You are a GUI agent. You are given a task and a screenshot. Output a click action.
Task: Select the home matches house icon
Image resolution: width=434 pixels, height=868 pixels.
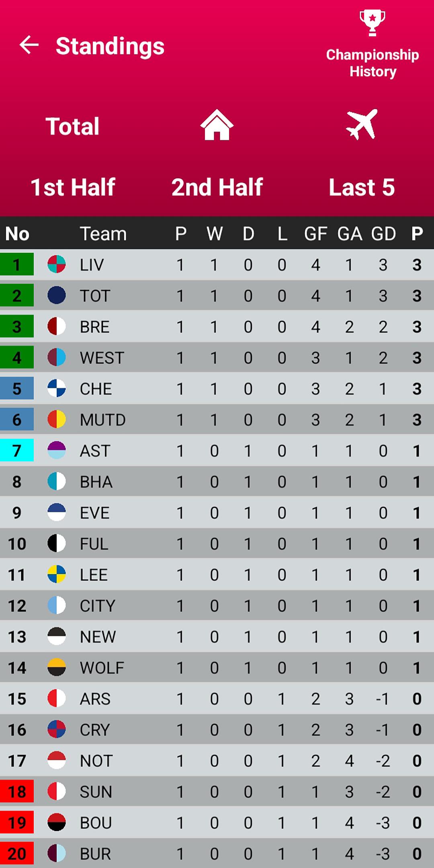[217, 125]
